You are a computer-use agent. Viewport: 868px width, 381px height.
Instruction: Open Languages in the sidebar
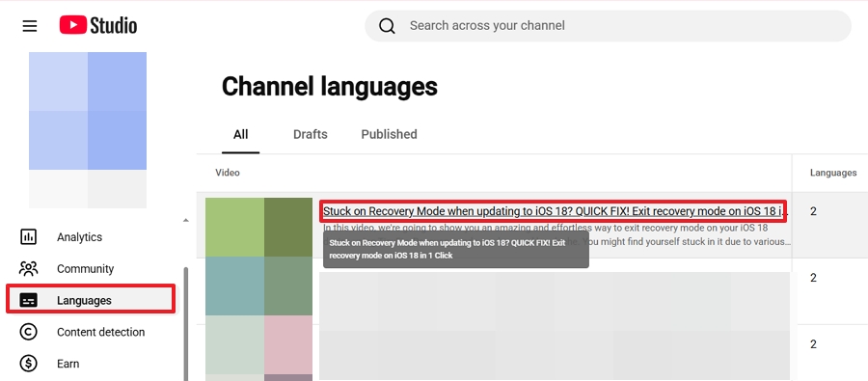point(91,299)
